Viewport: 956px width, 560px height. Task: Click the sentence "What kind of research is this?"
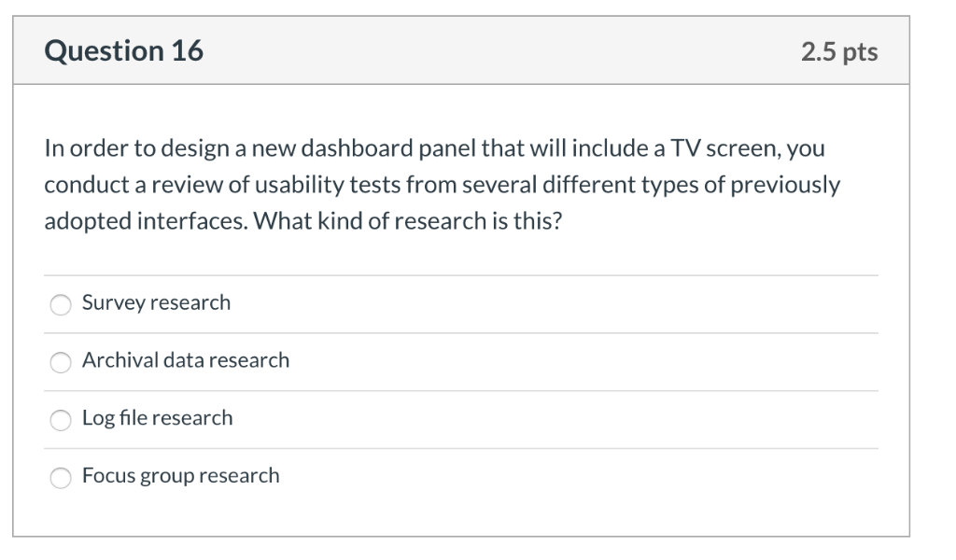[x=407, y=221]
